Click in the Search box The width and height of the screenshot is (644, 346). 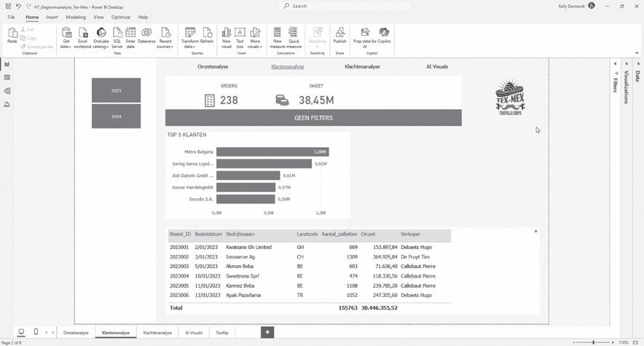click(x=346, y=6)
